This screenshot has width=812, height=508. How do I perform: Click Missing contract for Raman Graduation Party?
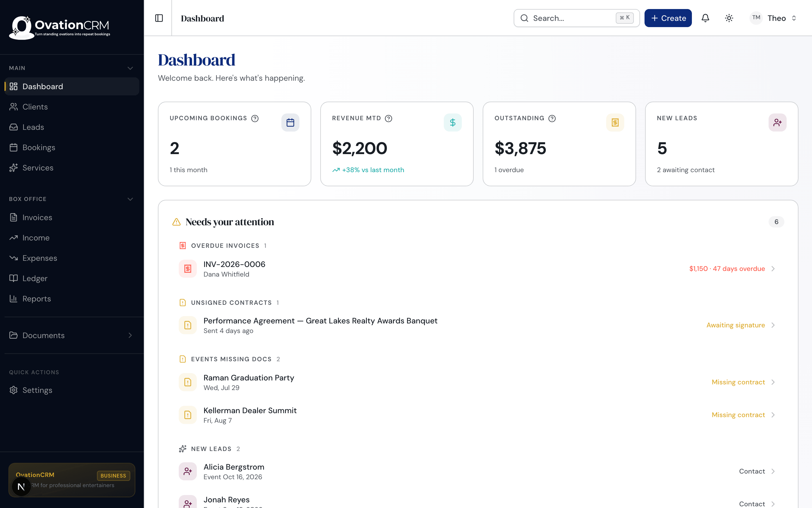738,382
